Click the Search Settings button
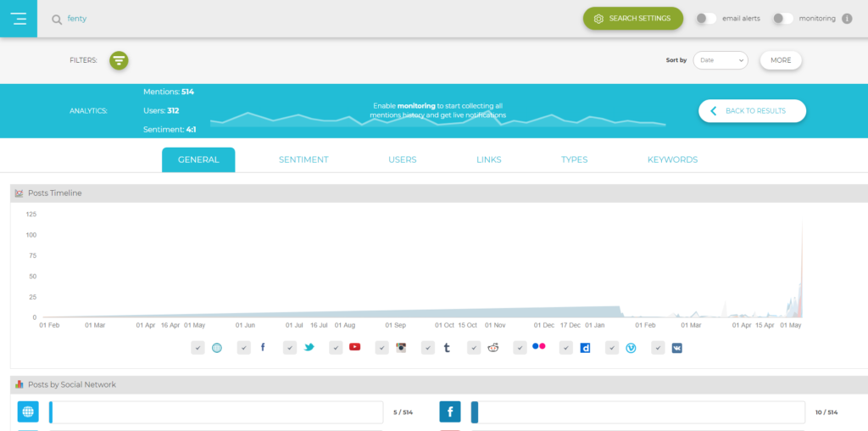 click(632, 19)
